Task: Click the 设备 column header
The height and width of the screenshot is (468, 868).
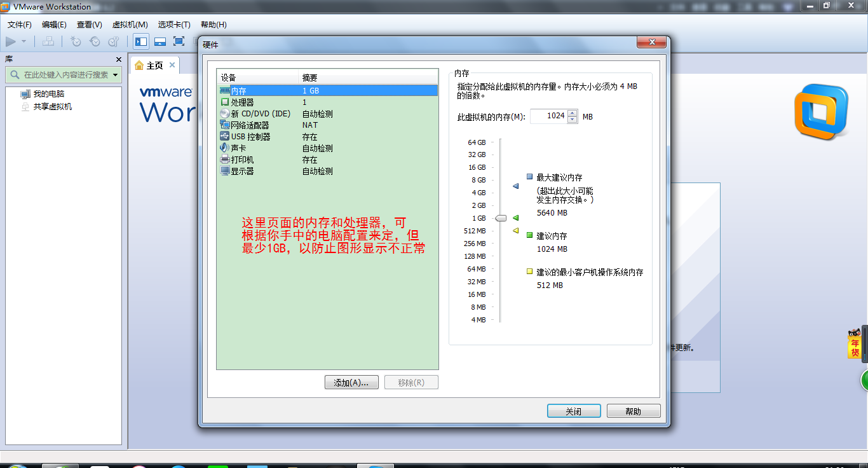Action: (257, 77)
